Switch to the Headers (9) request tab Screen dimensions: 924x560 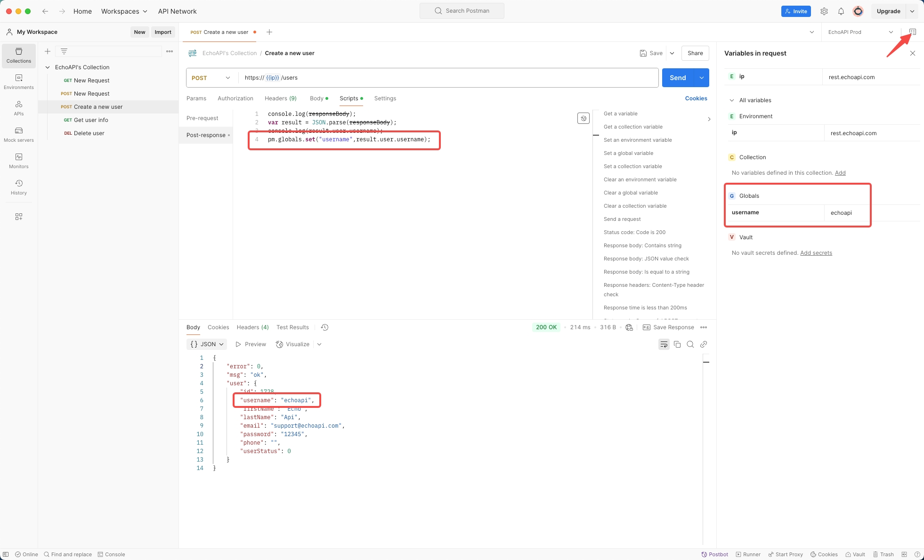pyautogui.click(x=281, y=98)
